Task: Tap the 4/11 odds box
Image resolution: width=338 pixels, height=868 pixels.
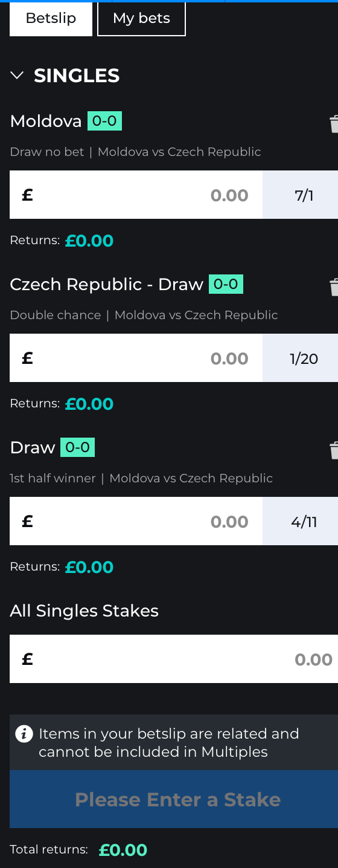Action: pyautogui.click(x=301, y=521)
